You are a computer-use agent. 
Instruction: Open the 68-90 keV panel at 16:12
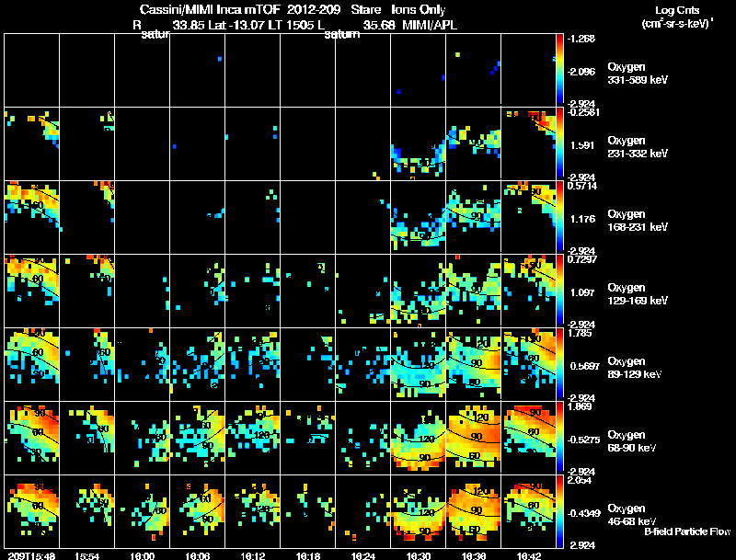[x=252, y=438]
